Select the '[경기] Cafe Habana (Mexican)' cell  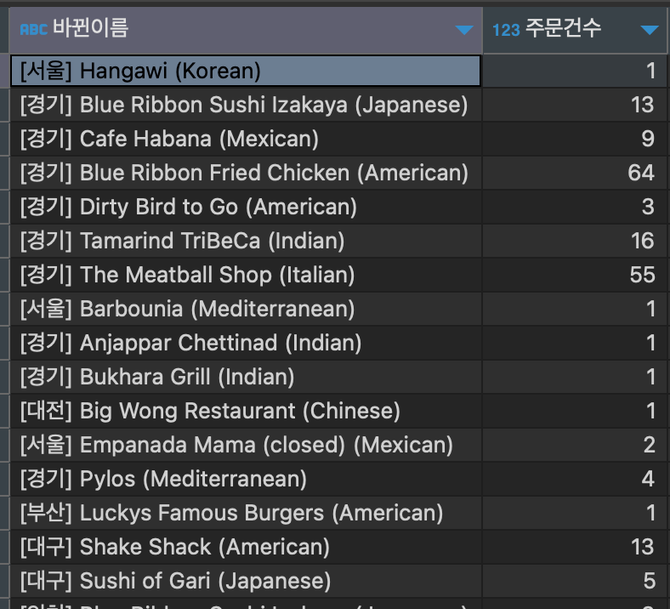pos(246,139)
